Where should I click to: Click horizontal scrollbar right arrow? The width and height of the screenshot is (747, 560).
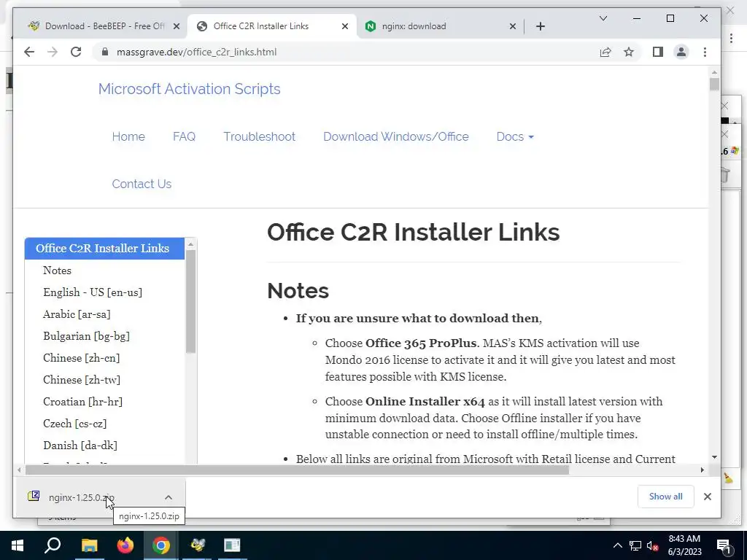(703, 470)
